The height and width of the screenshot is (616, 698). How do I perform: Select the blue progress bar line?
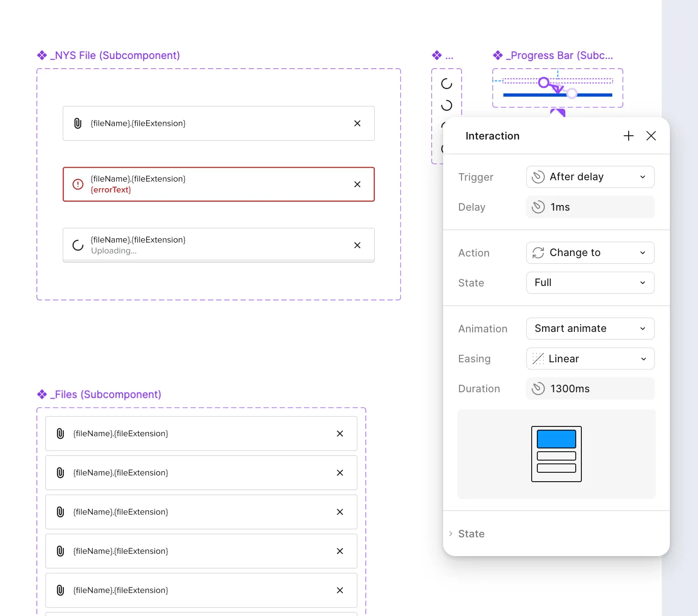[x=557, y=95]
